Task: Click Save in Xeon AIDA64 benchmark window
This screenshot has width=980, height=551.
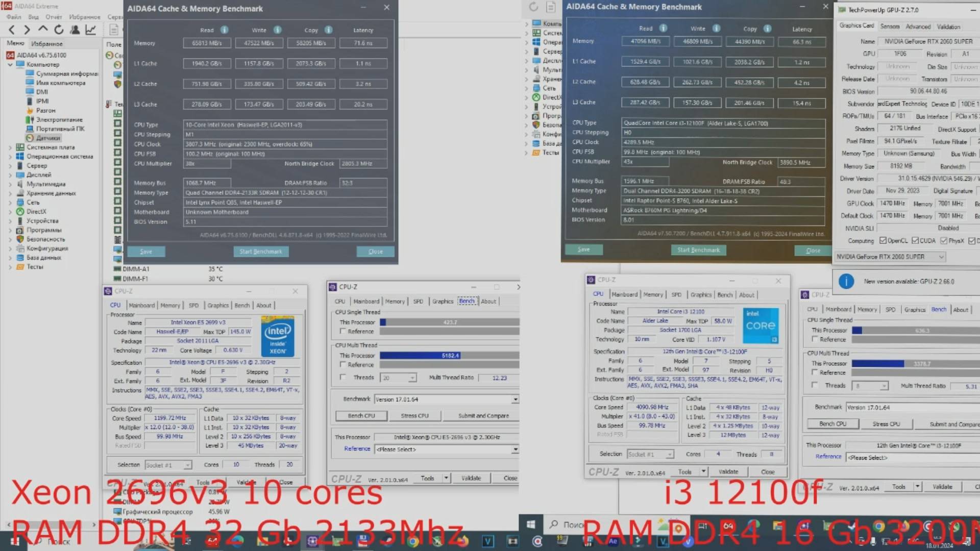Action: (x=146, y=252)
